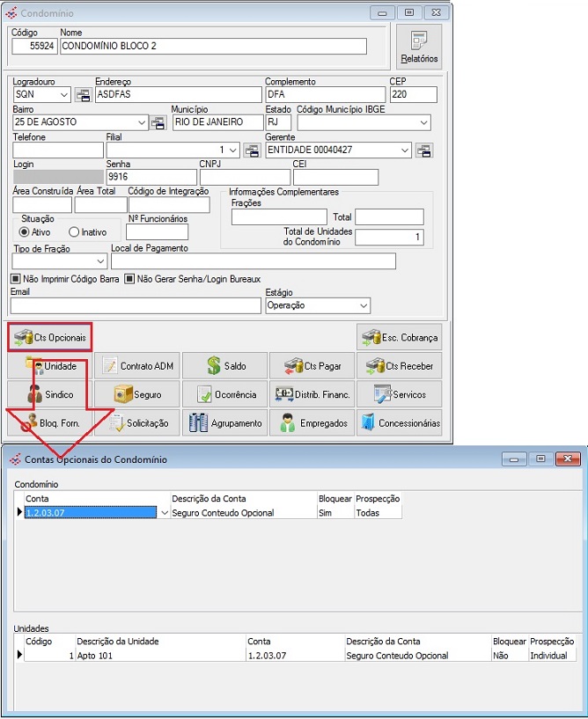Open the Esc. Cobrança button
The image size is (588, 719).
pos(399,337)
